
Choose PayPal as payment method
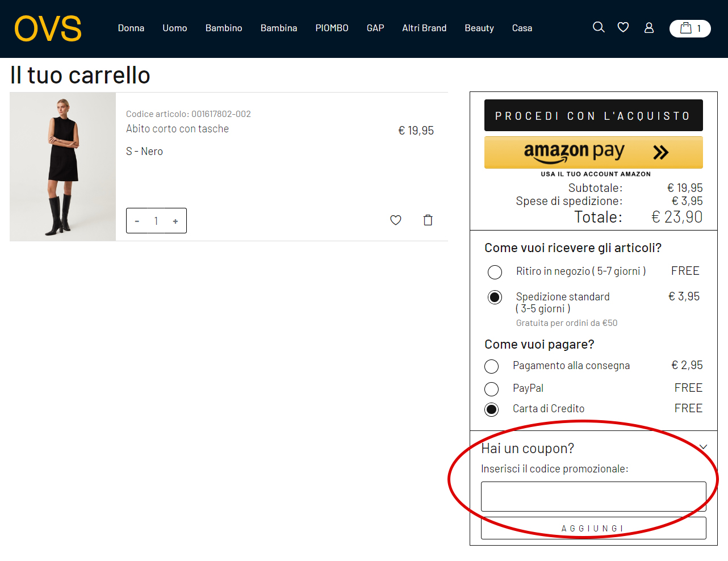491,389
